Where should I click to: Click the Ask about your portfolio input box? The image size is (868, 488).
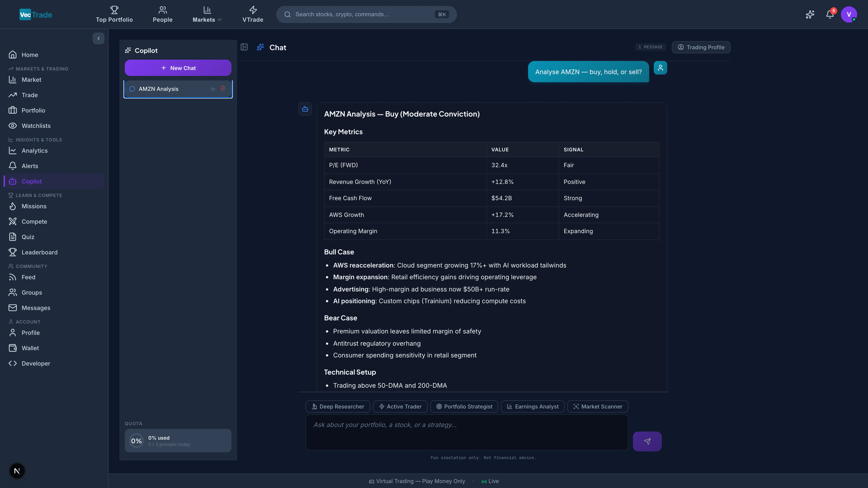tap(467, 432)
